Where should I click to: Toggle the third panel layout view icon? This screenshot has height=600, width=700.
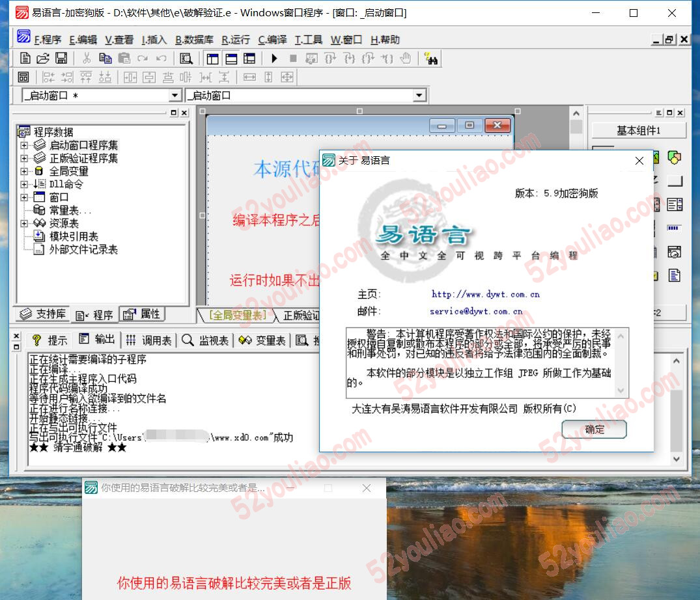coord(249,59)
